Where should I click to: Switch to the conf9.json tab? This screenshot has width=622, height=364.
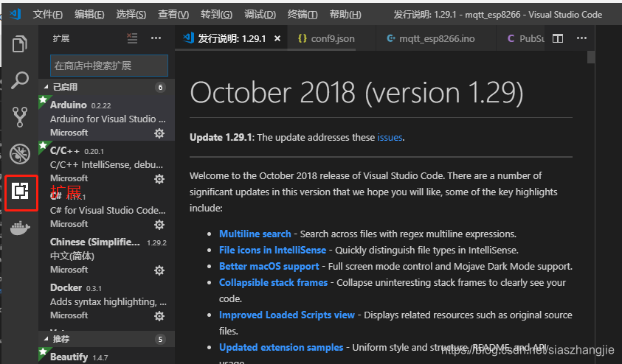click(x=331, y=38)
